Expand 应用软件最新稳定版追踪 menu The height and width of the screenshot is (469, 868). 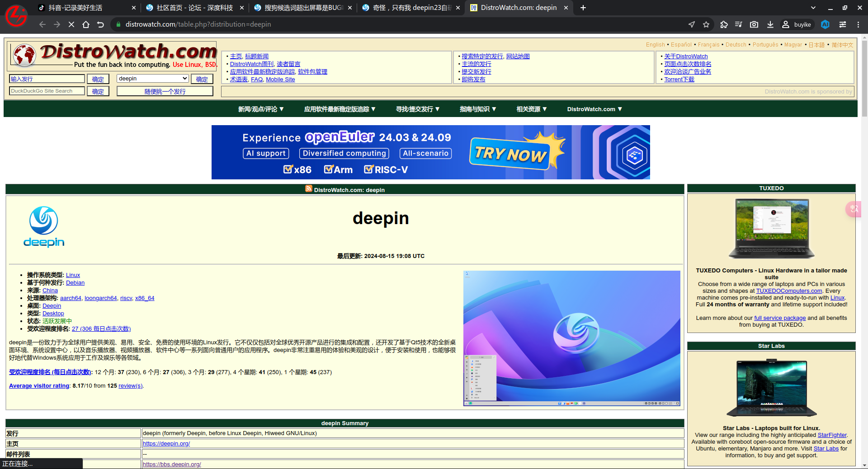(340, 109)
